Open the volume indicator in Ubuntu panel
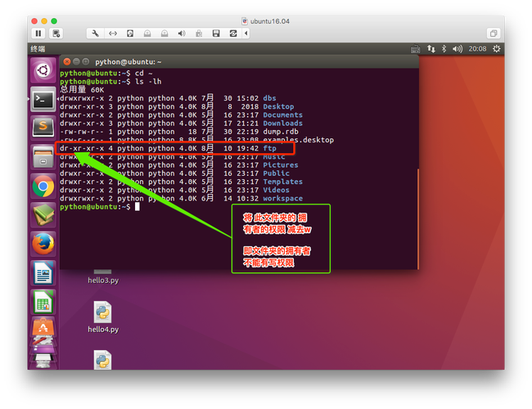Screen dimensions: 532x409 point(458,49)
